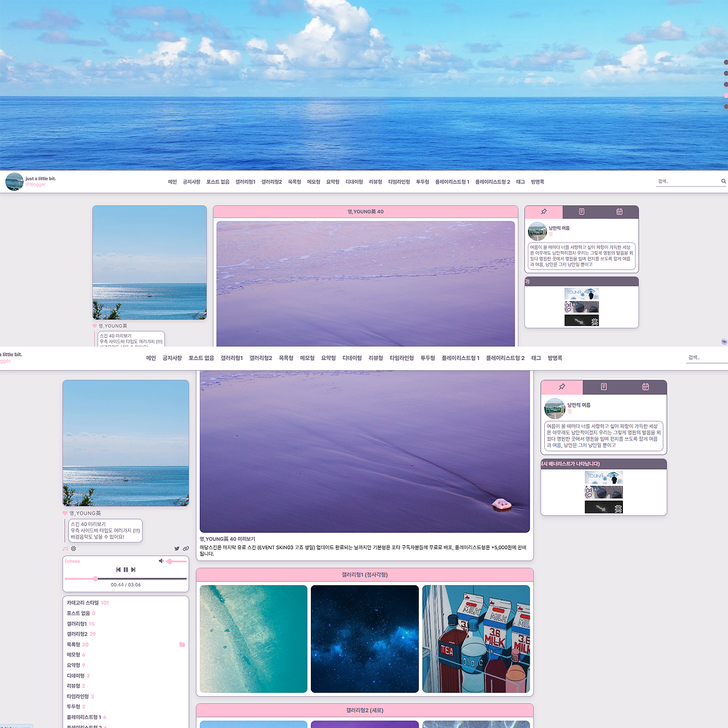The image size is (728, 728).
Task: Select '요약형 9' in the category list
Action: tap(76, 665)
